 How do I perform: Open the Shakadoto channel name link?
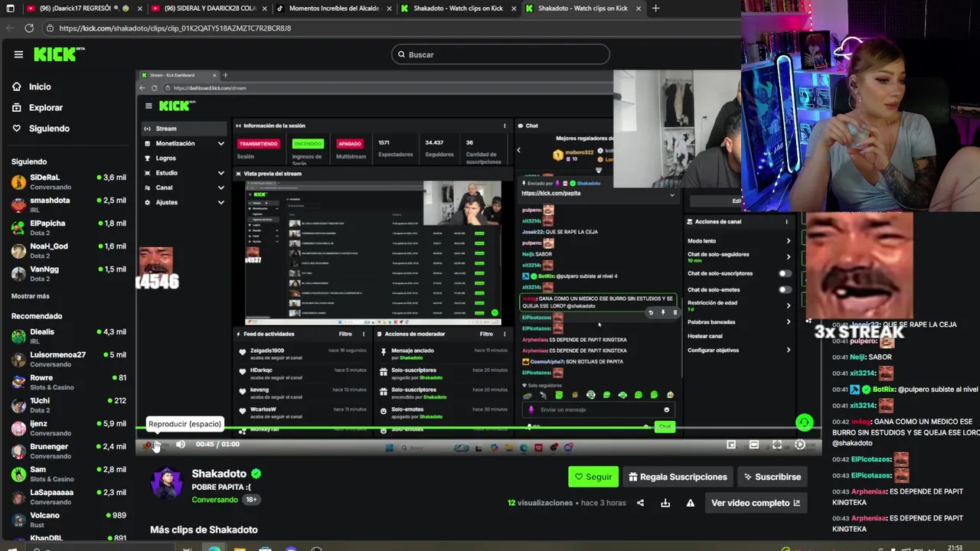pyautogui.click(x=219, y=474)
